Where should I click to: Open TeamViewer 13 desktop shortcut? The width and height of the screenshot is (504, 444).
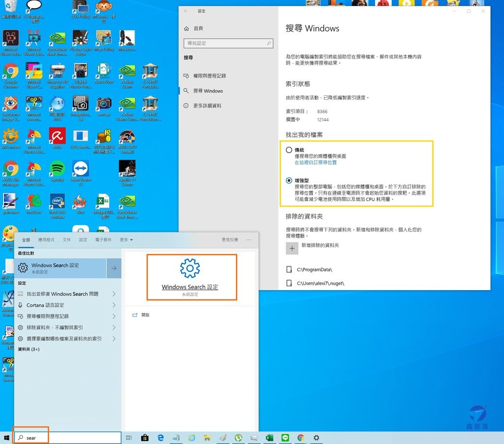(80, 173)
